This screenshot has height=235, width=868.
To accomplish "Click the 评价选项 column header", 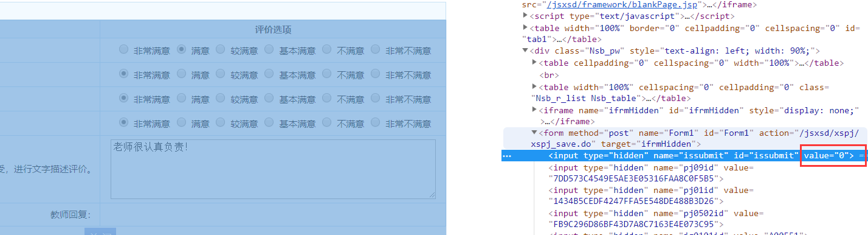I will [273, 30].
